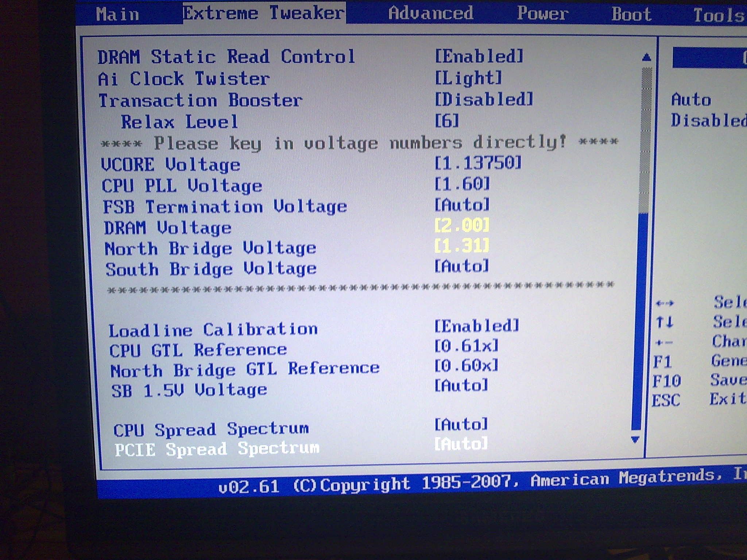Viewport: 747px width, 560px height.
Task: Click the Auto option in help panel
Action: [x=691, y=100]
